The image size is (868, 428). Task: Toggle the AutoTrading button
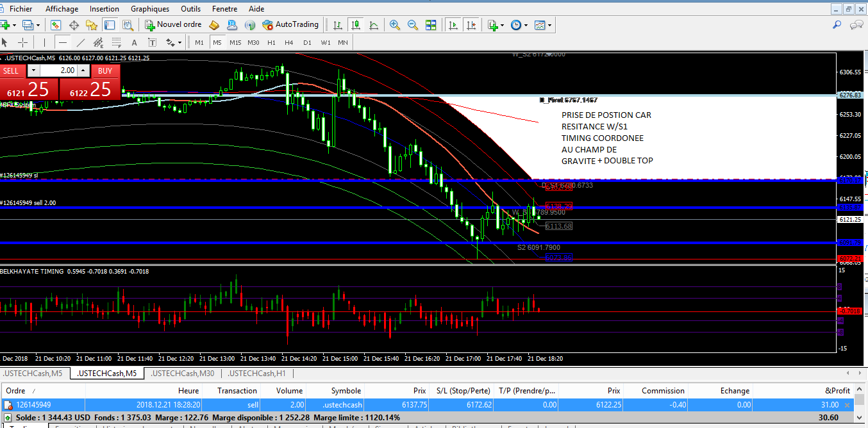(x=290, y=25)
